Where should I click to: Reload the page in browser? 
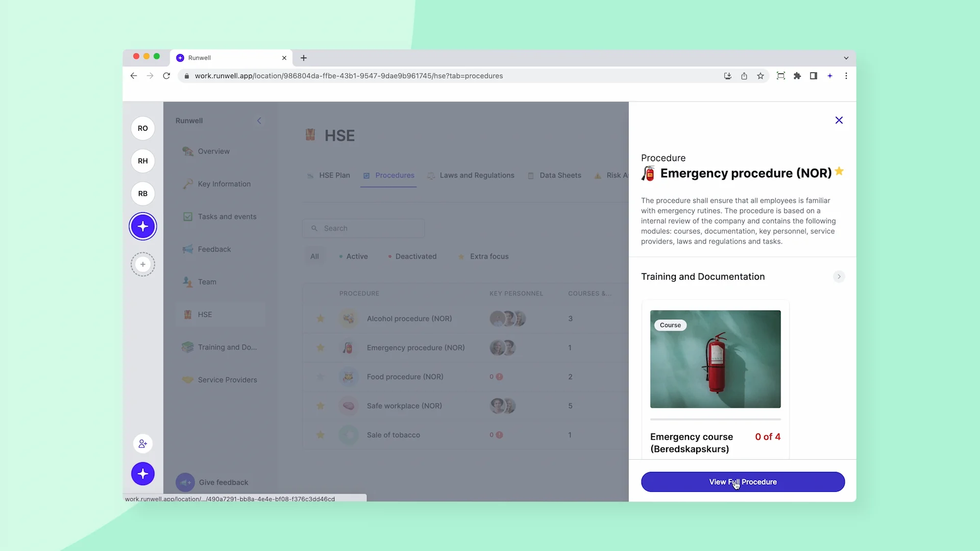[166, 76]
